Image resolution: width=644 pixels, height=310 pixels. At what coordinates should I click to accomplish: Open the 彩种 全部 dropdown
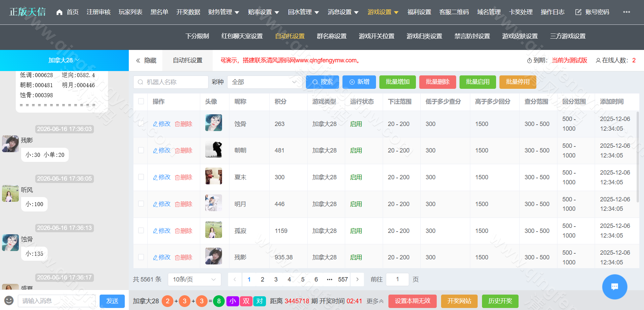(265, 82)
